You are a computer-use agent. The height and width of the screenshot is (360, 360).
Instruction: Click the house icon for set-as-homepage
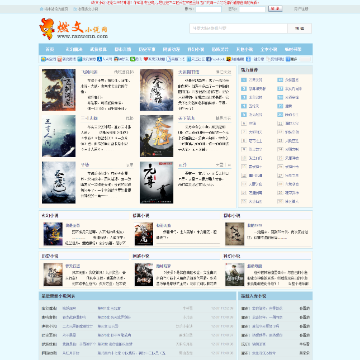(42, 9)
